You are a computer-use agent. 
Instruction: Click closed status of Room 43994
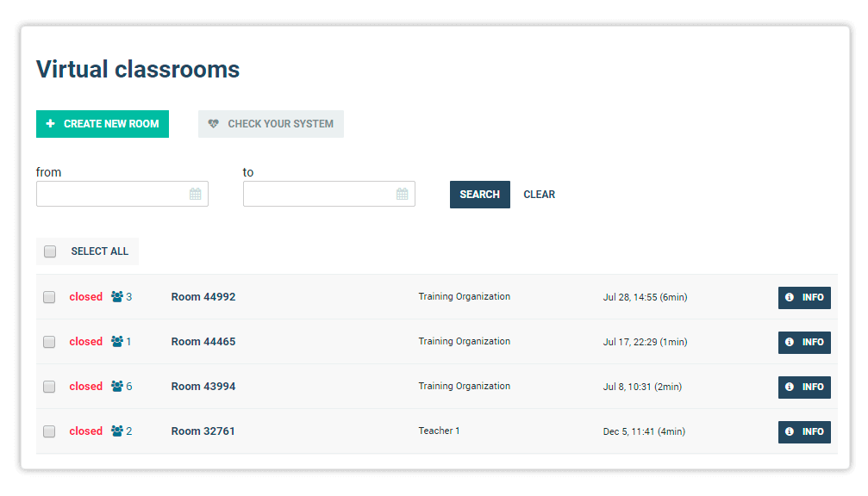tap(86, 387)
